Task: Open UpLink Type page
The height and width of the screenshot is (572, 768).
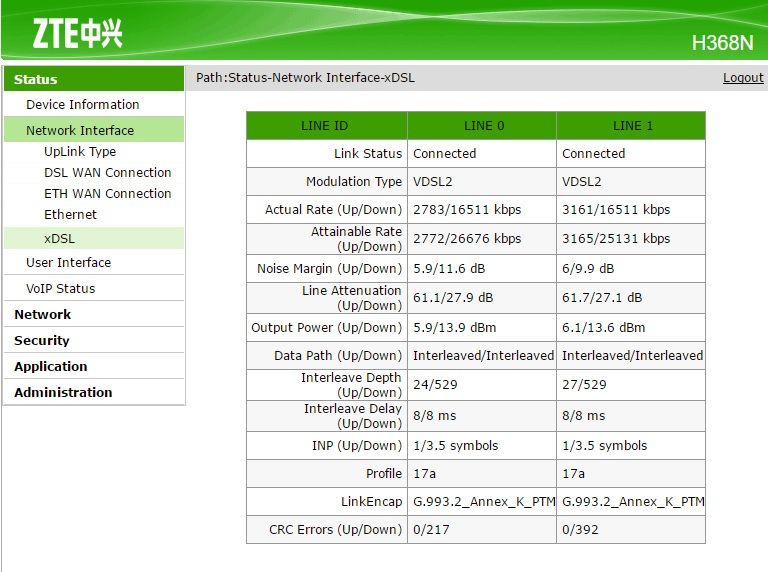Action: pyautogui.click(x=80, y=151)
